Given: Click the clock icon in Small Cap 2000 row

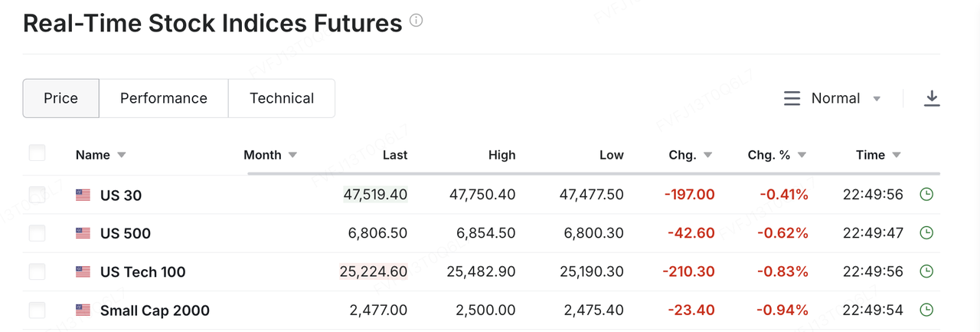Looking at the screenshot, I should 926,310.
